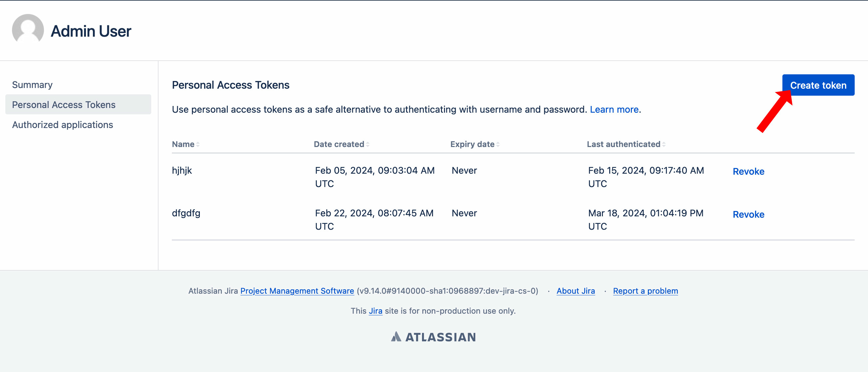
Task: Open the Jira non-production site link
Action: (x=375, y=311)
